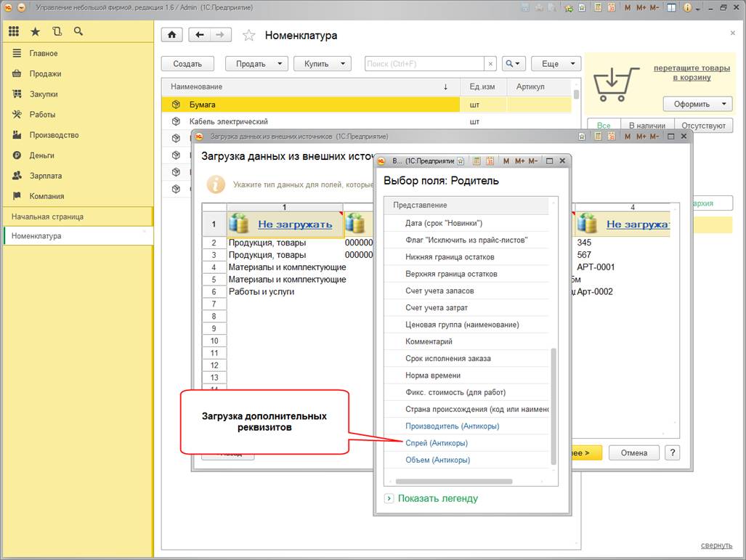Click the свернуть link

click(716, 545)
